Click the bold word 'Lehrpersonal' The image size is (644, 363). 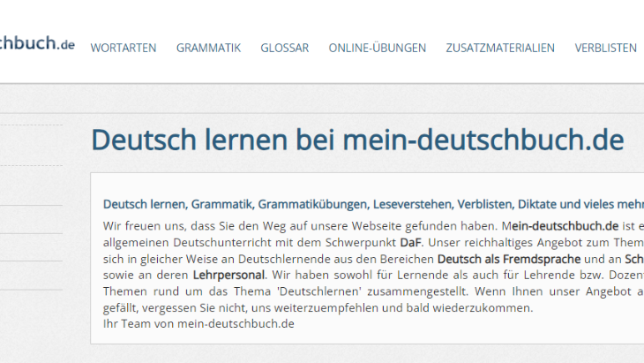tap(228, 275)
